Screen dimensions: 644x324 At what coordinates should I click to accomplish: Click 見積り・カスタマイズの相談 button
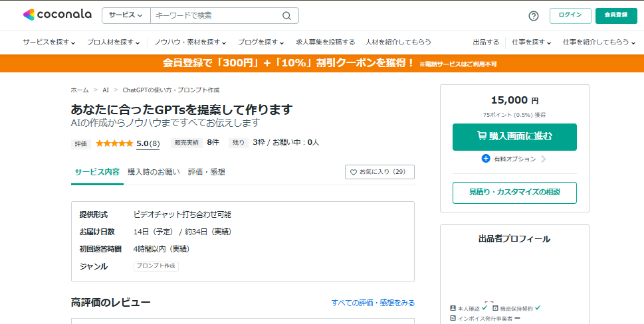point(514,193)
